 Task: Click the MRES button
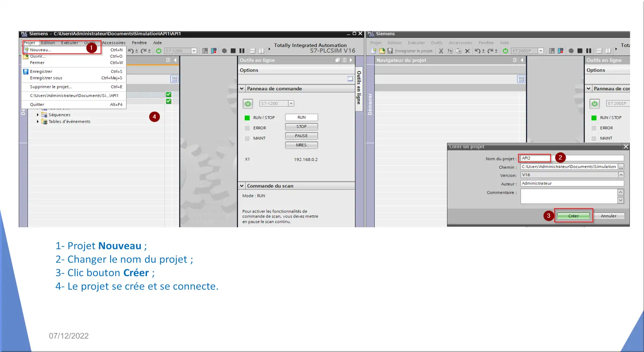click(x=302, y=145)
